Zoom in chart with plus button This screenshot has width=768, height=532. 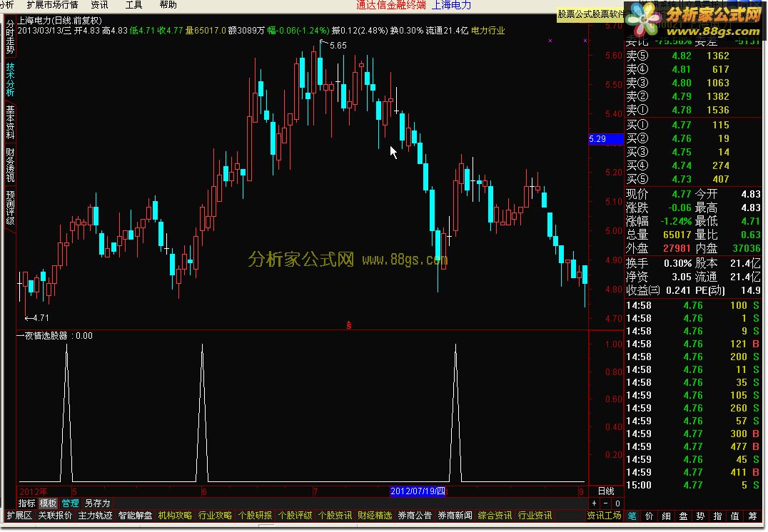(x=594, y=503)
